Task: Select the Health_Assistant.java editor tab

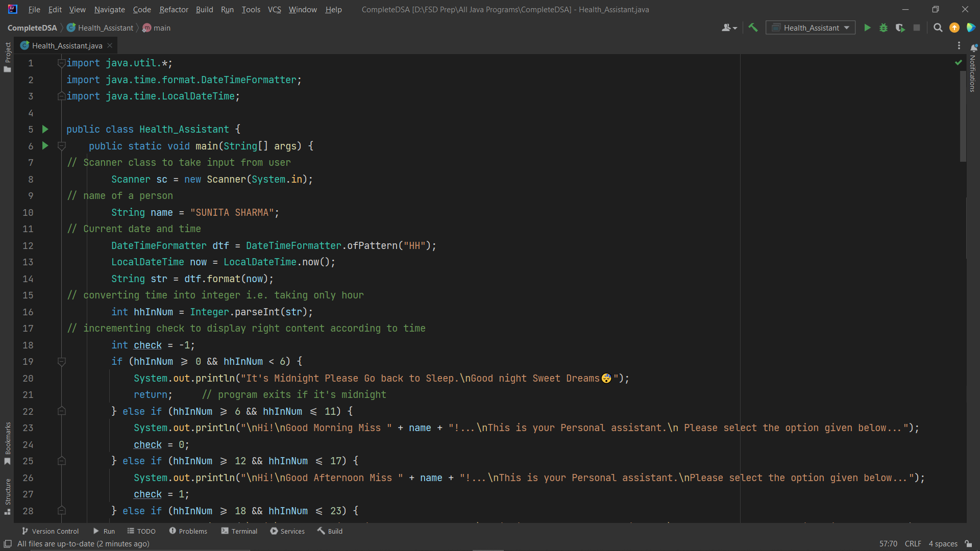Action: [67, 46]
